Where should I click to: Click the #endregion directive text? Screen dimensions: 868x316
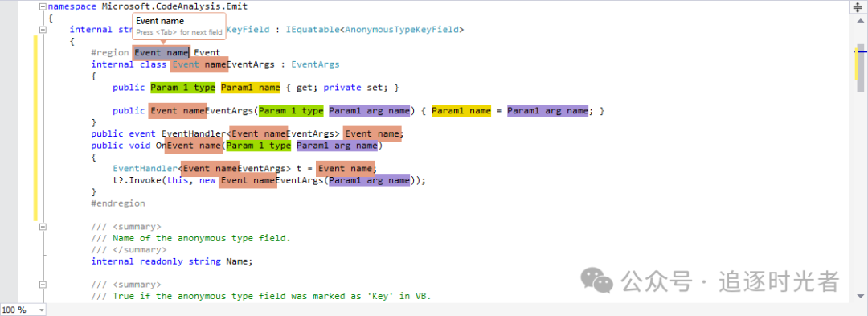pyautogui.click(x=118, y=203)
